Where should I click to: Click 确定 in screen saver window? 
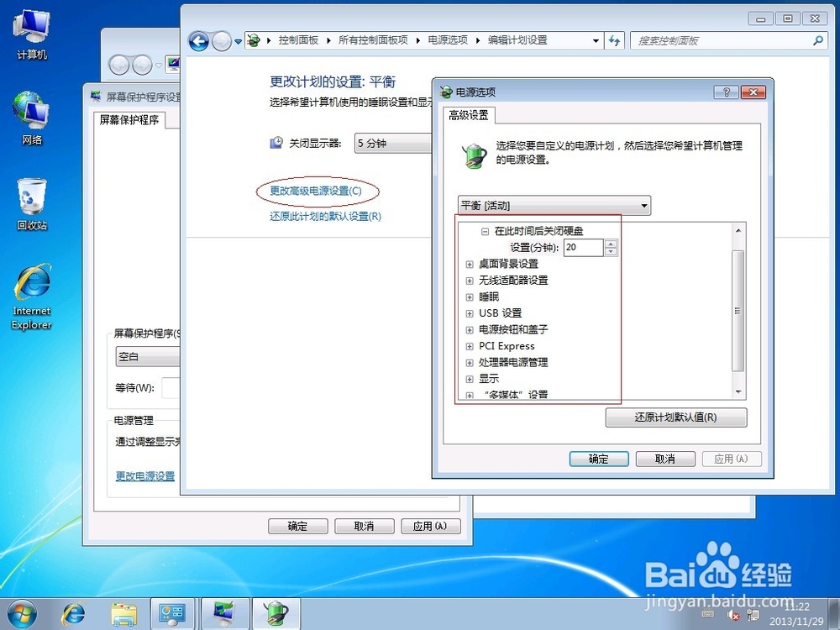click(x=298, y=526)
